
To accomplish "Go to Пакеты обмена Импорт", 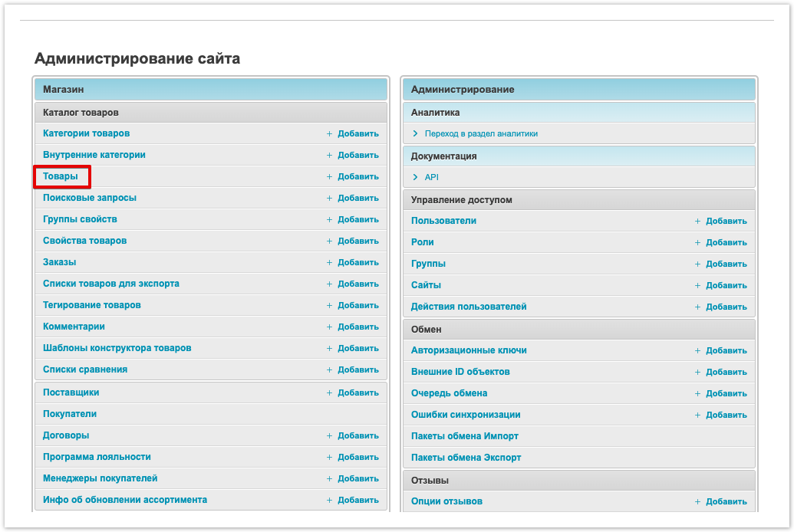I will (464, 436).
